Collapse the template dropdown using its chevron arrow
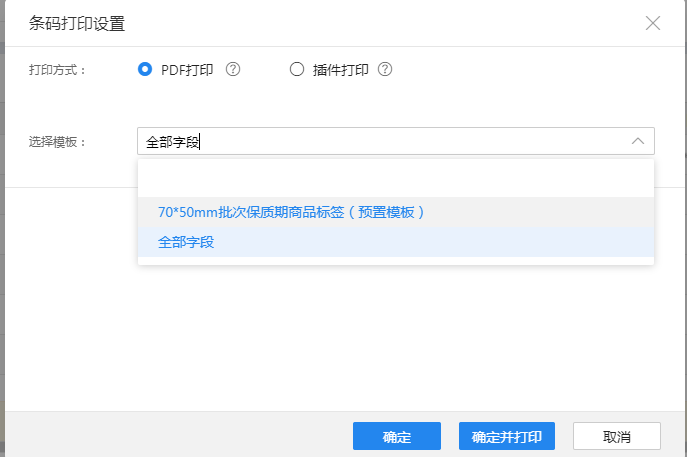Screen dimensions: 687x457 pyautogui.click(x=637, y=141)
